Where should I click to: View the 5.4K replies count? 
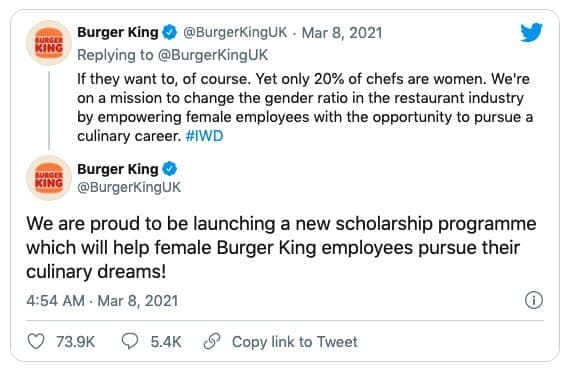(x=166, y=342)
